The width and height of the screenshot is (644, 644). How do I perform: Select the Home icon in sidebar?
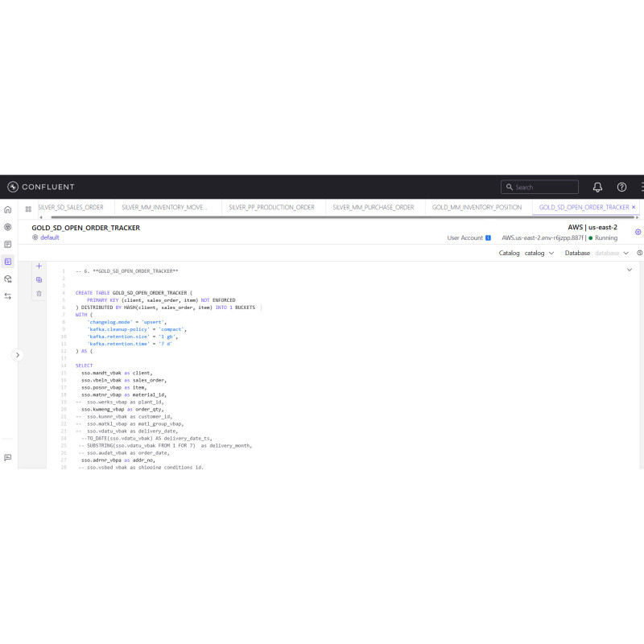point(7,209)
